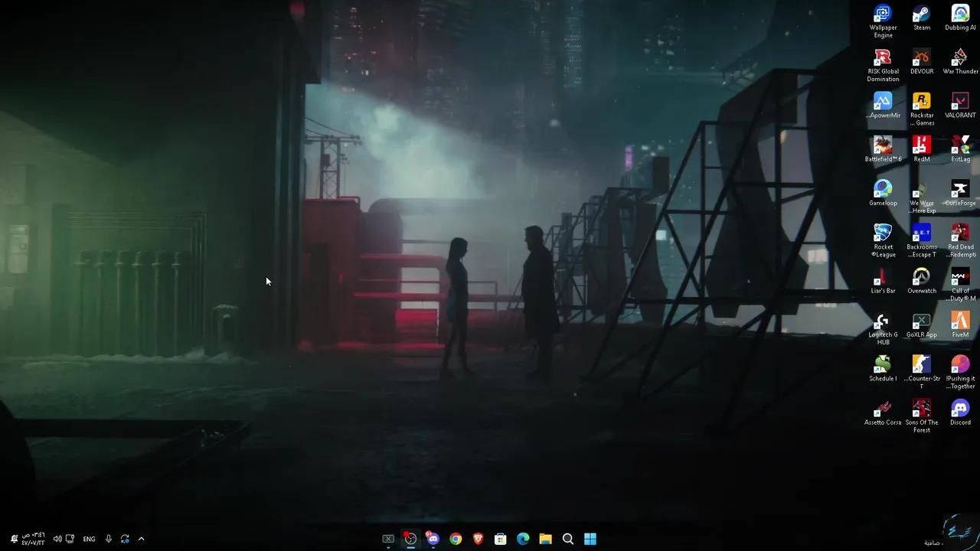Select Call of Duty MW icon

(x=960, y=285)
